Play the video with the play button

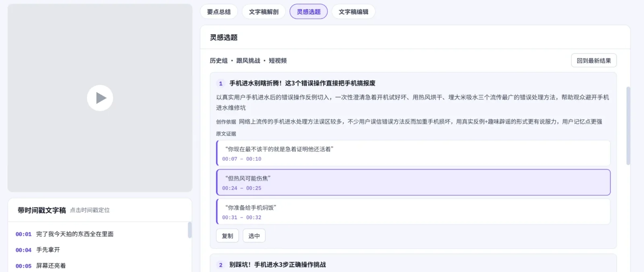click(x=100, y=98)
